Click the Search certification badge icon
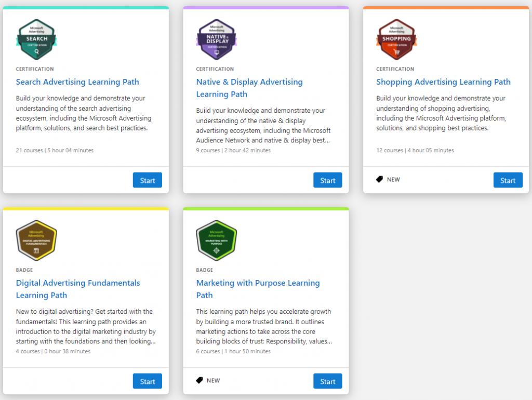This screenshot has width=532, height=400. click(36, 40)
